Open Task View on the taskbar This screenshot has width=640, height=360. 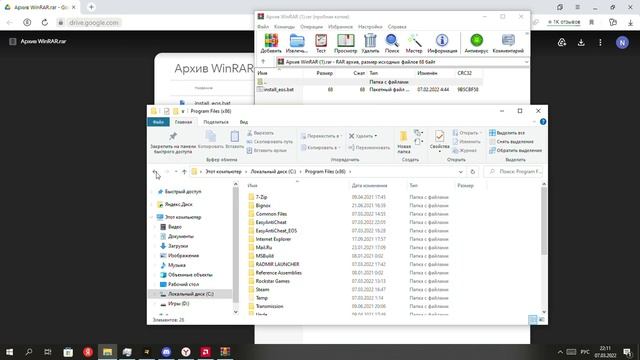coord(48,351)
